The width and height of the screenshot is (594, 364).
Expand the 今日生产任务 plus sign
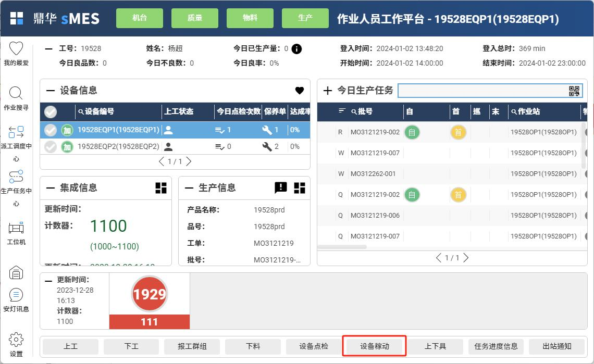pyautogui.click(x=328, y=91)
